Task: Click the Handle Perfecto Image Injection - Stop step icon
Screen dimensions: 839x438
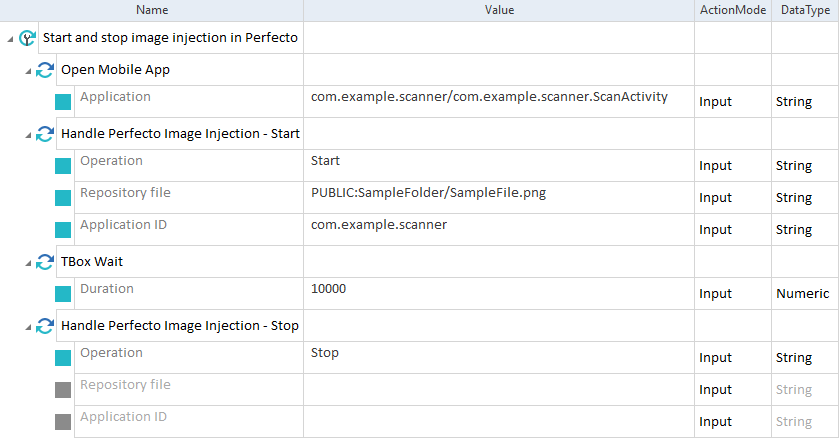Action: [x=45, y=326]
